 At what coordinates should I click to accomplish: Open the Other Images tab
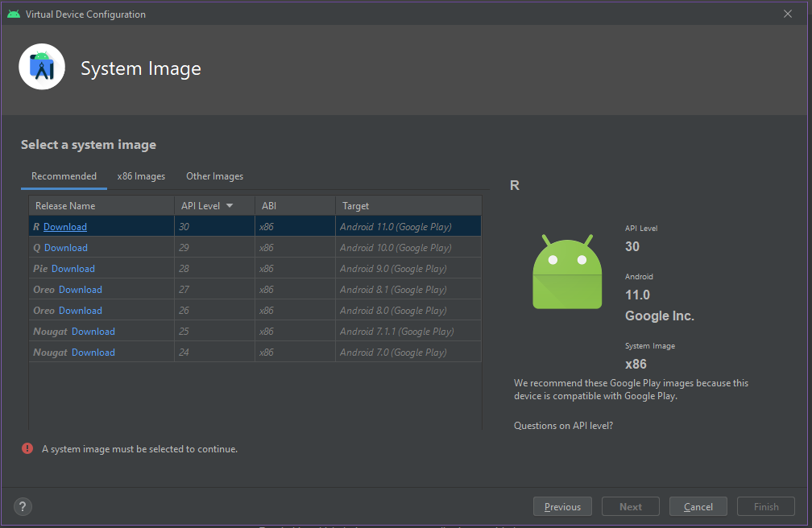214,176
